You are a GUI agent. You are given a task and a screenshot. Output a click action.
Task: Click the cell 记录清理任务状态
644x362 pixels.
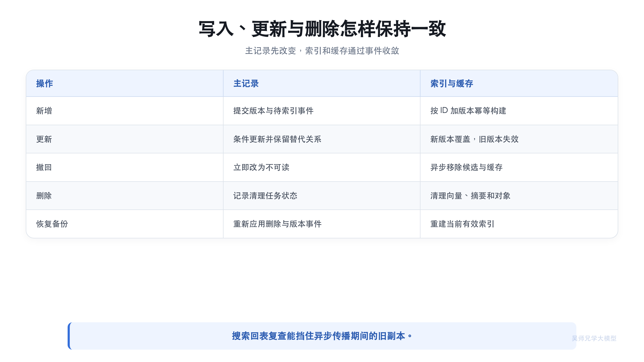[322, 196]
